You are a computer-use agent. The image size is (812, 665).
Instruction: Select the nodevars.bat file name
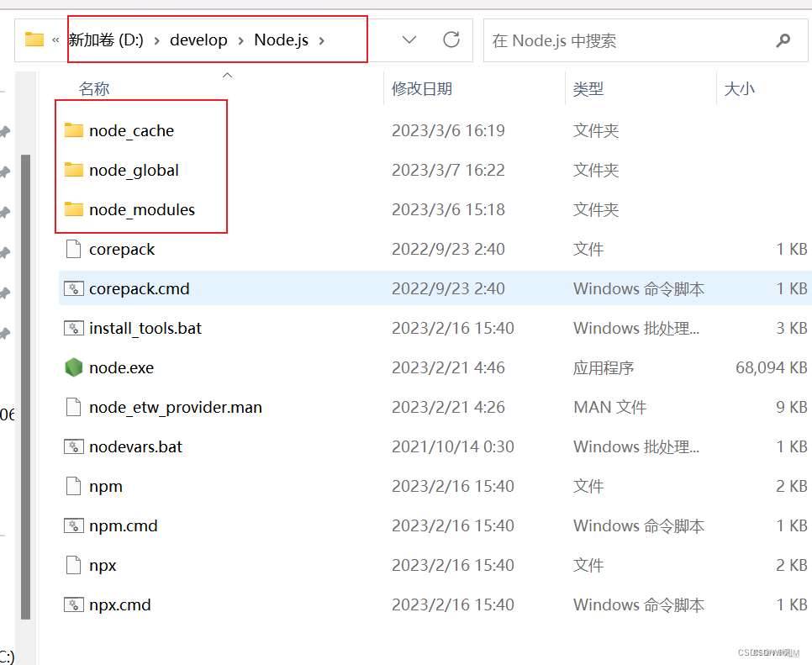tap(135, 446)
